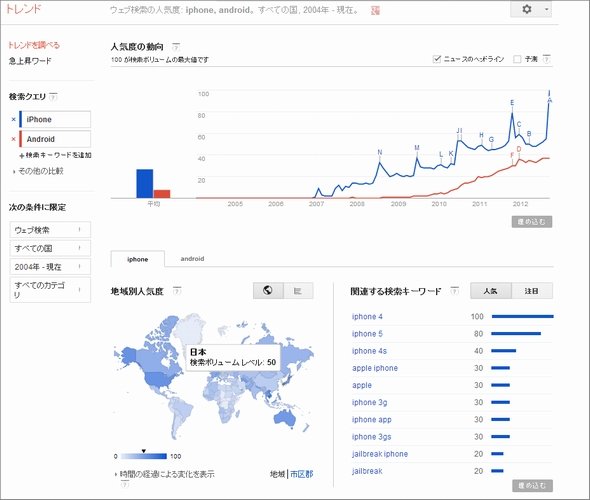
Task: Switch related keywords to 人気 tab
Action: tap(491, 291)
